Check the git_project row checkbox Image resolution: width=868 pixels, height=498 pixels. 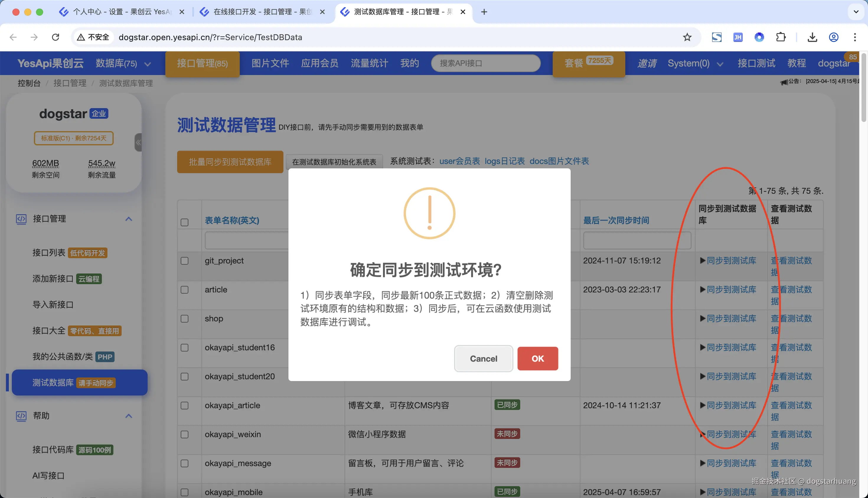pyautogui.click(x=185, y=261)
